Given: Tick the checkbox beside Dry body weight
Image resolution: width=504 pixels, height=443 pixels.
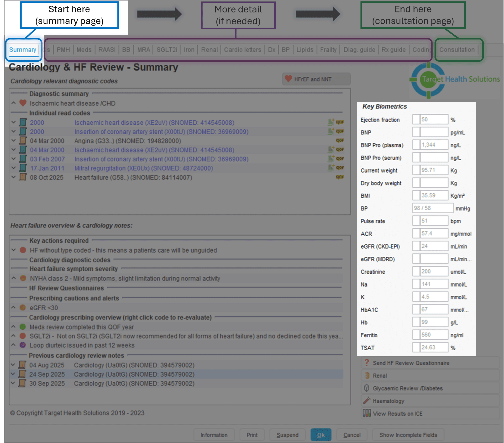Looking at the screenshot, I should 416,183.
